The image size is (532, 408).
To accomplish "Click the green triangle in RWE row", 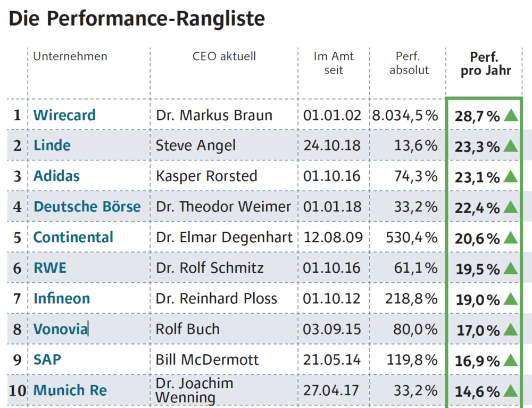I will pyautogui.click(x=511, y=268).
